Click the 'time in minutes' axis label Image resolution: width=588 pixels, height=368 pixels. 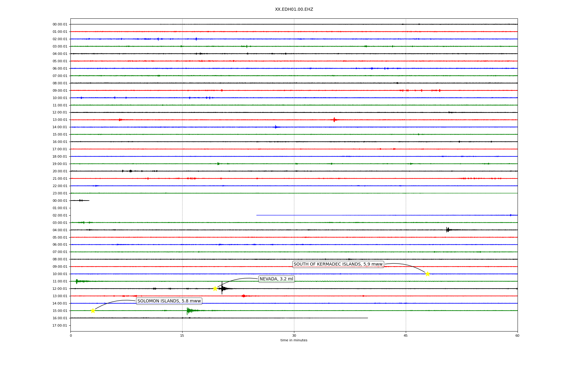(x=294, y=340)
